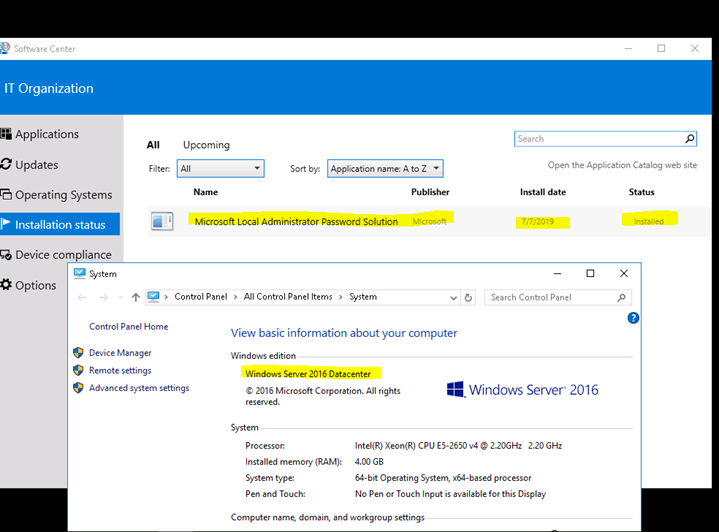
Task: Open recent locations dropdown arrow
Action: 121,297
